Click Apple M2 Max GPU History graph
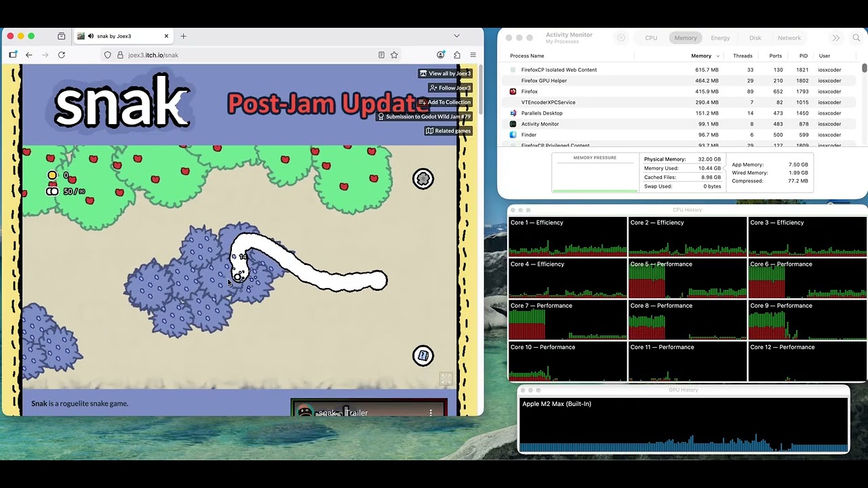This screenshot has width=868, height=488. click(x=684, y=425)
